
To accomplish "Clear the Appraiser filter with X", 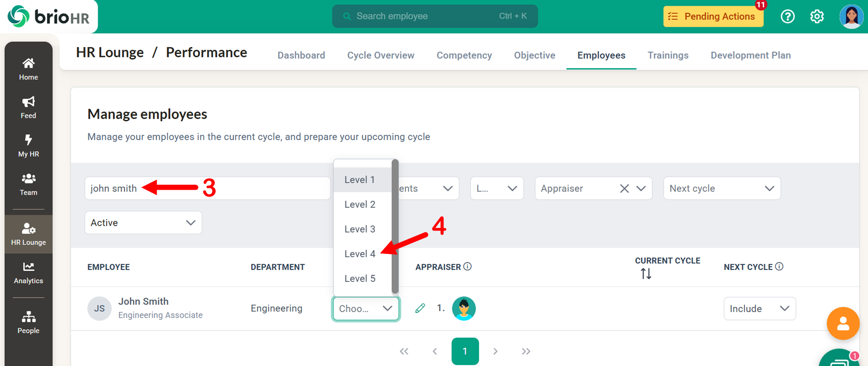I will (624, 188).
